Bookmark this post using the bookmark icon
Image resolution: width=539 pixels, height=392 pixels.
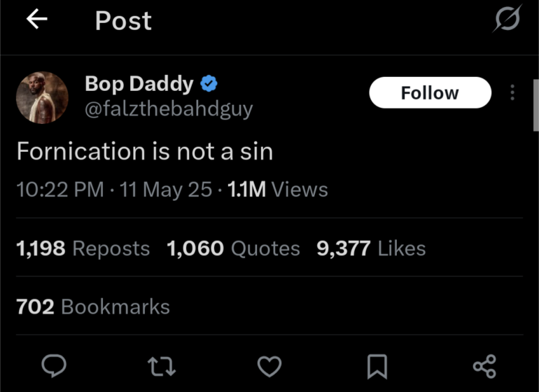[377, 365]
